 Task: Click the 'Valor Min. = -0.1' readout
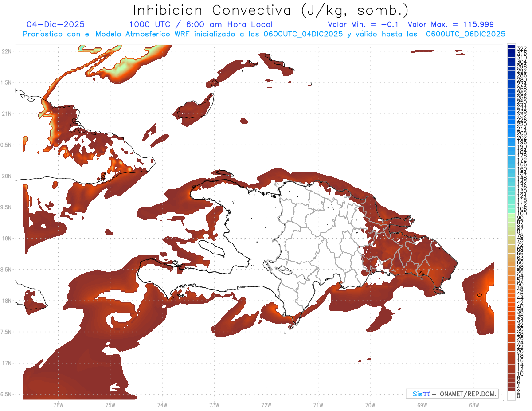point(363,24)
